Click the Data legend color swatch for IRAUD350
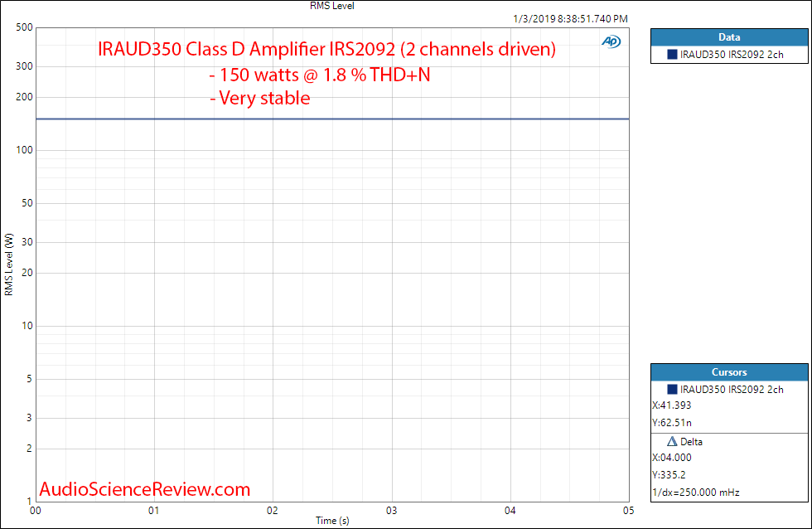812x529 pixels. [672, 55]
